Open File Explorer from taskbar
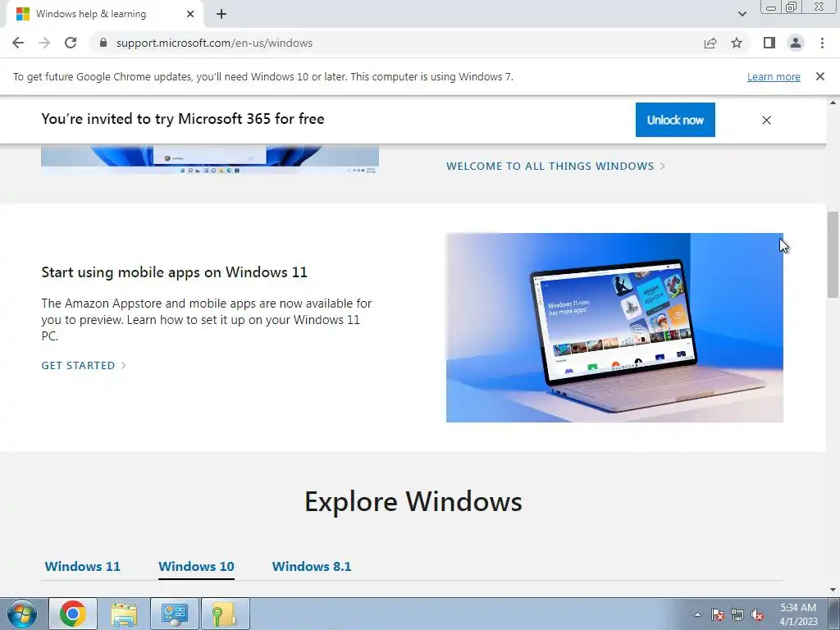The image size is (840, 630). click(124, 614)
